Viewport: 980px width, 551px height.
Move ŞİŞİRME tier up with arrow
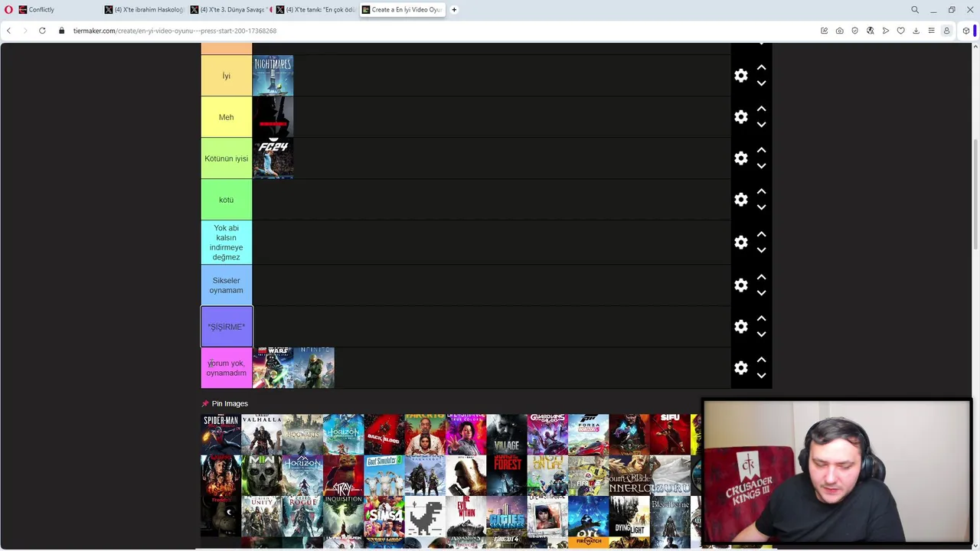click(761, 318)
